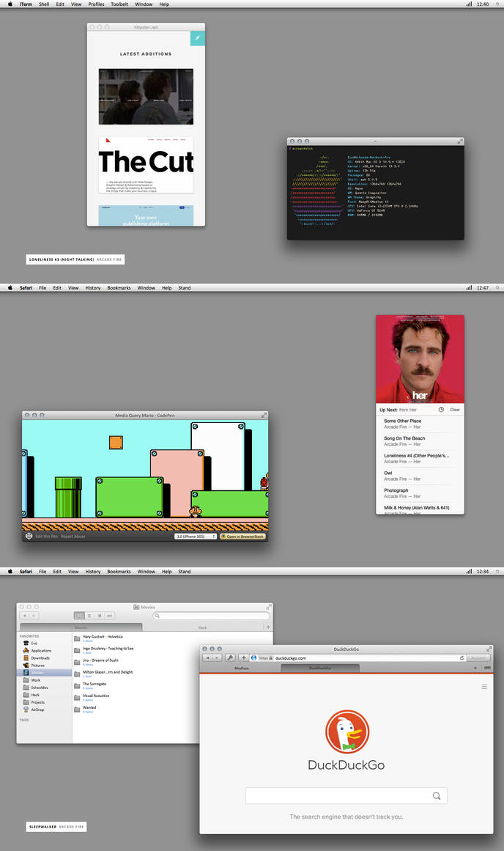
Task: Open the iPhone 3GS device dropdown
Action: point(196,537)
